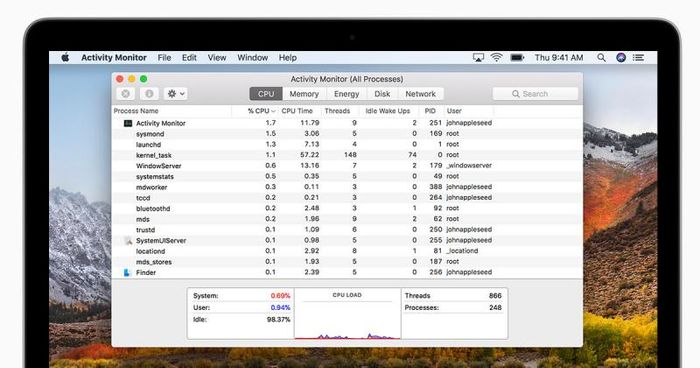Click kernel_task threads value 148
This screenshot has width=700, height=368.
pos(350,155)
